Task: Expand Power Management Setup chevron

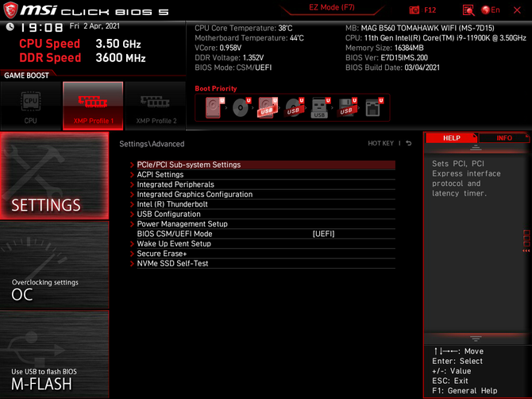Action: click(133, 224)
